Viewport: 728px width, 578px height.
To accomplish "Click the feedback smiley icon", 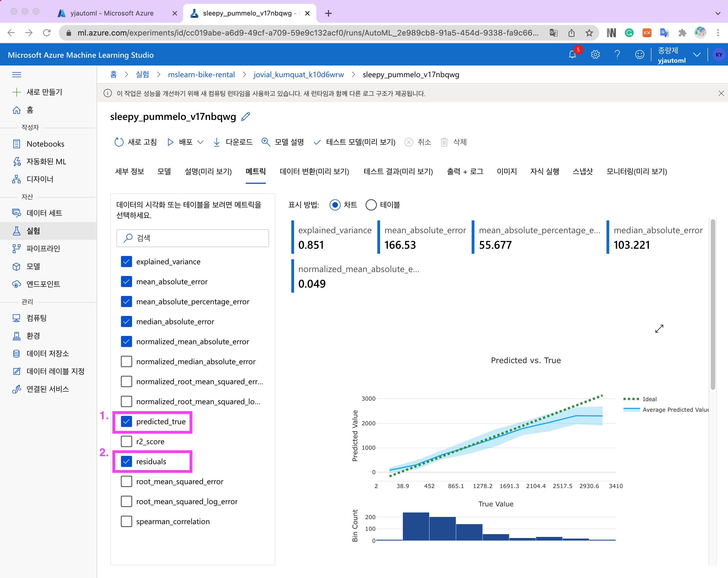I will click(x=639, y=55).
